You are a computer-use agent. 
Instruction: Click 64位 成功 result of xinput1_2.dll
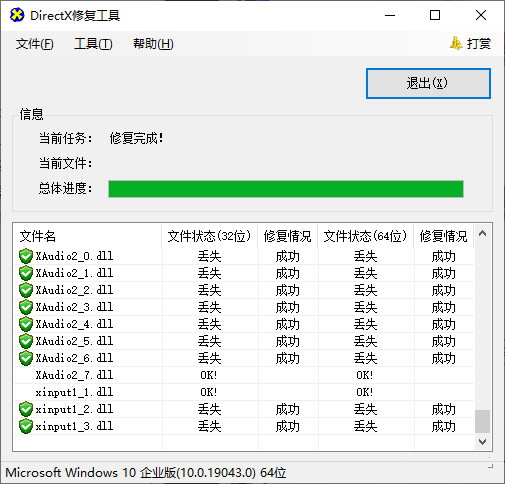point(443,409)
